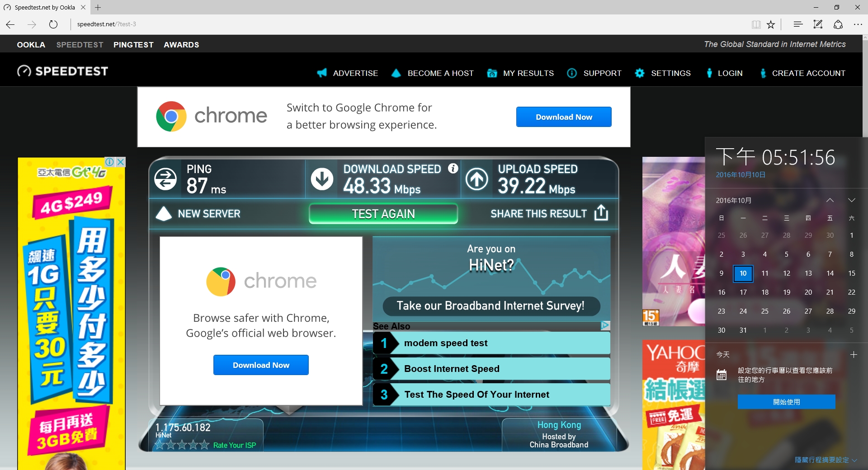Select October 17 in the calendar
This screenshot has height=470, width=868.
point(743,292)
